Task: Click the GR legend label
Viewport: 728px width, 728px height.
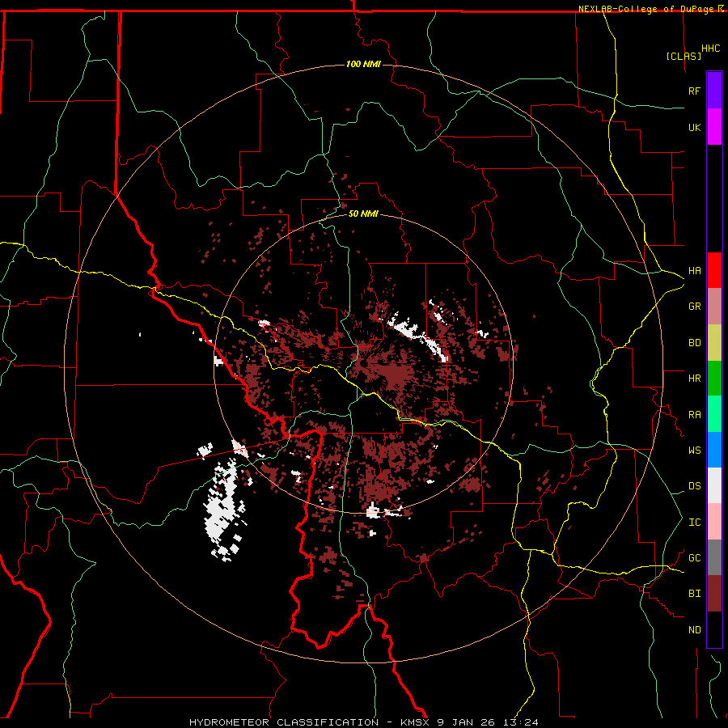Action: [x=694, y=307]
